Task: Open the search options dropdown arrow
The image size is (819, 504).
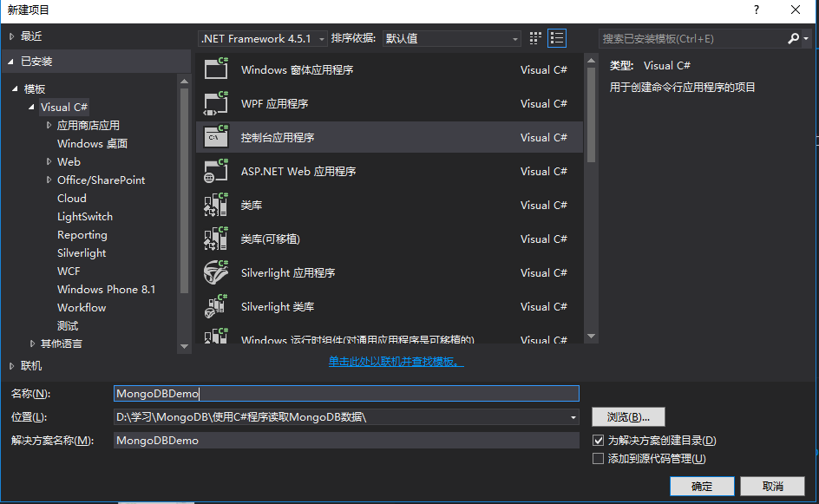Action: [806, 39]
